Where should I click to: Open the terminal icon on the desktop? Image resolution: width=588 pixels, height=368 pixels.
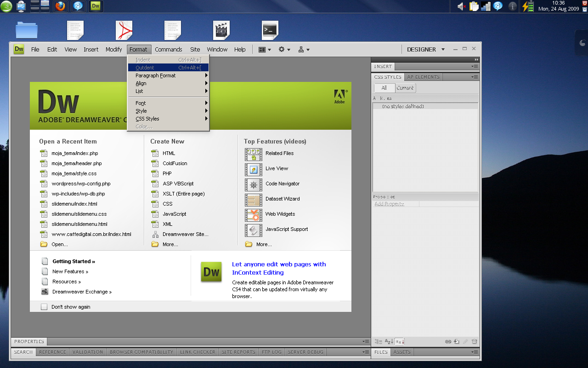tap(270, 30)
